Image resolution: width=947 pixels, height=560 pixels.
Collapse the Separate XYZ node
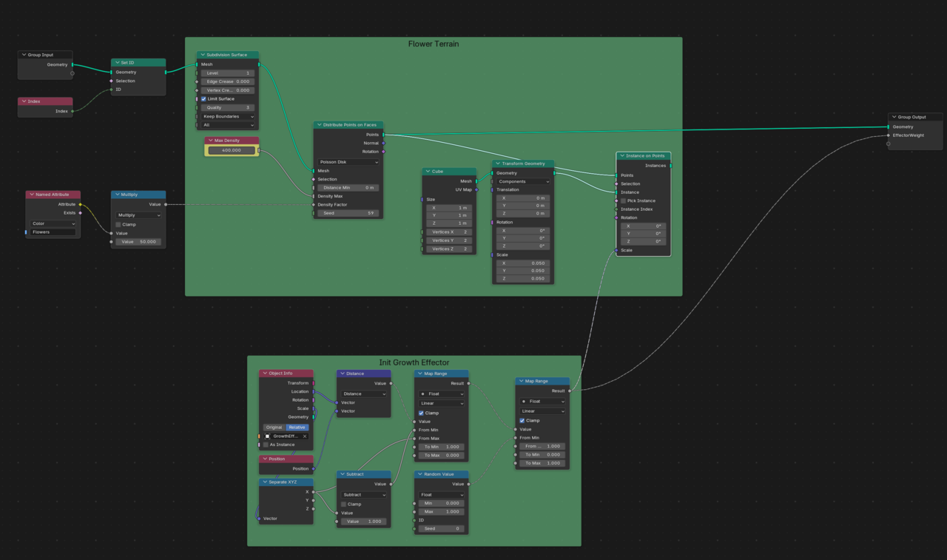pos(264,482)
